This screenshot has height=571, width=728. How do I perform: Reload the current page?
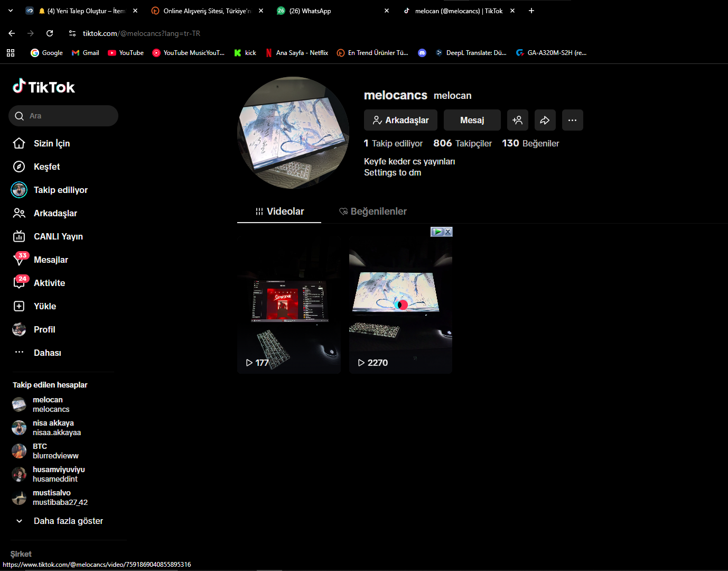(50, 33)
